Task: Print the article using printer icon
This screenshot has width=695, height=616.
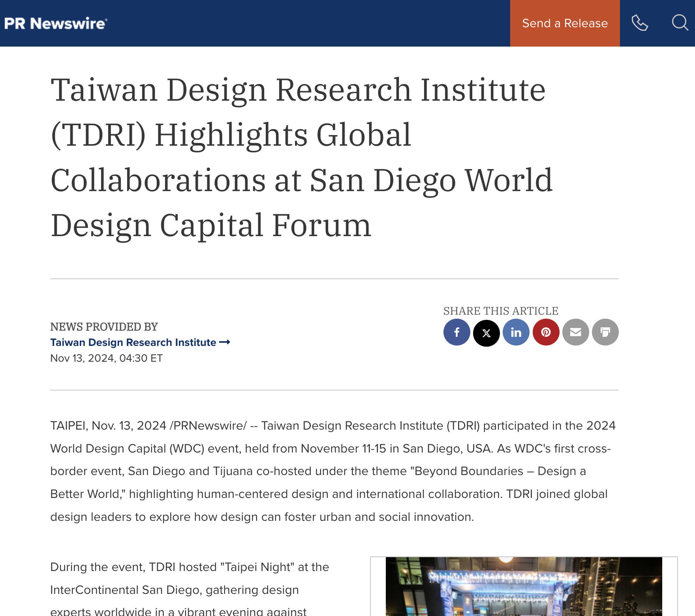Action: point(605,332)
